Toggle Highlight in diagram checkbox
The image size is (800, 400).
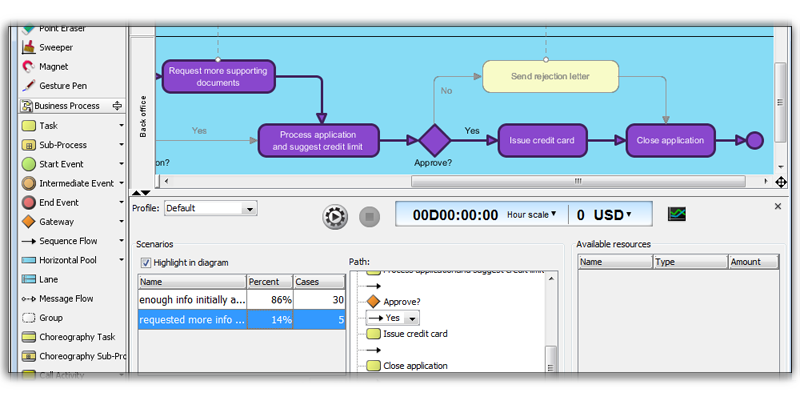[x=145, y=263]
